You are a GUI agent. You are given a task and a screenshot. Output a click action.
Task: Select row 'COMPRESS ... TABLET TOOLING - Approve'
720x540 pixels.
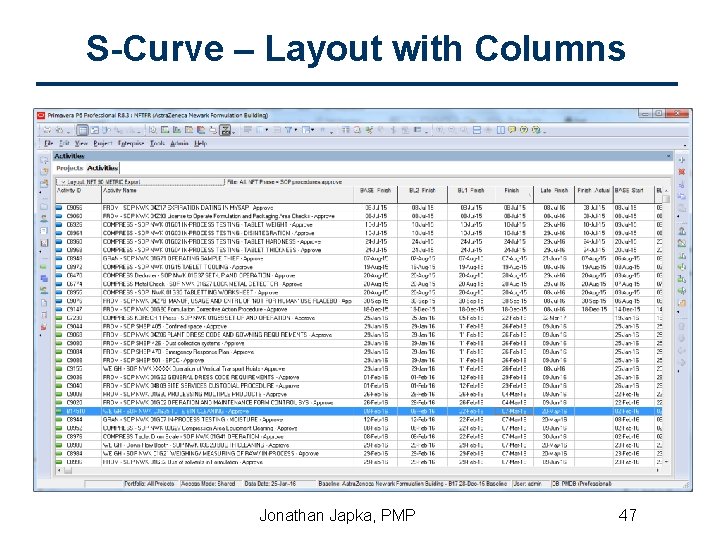tap(359, 267)
